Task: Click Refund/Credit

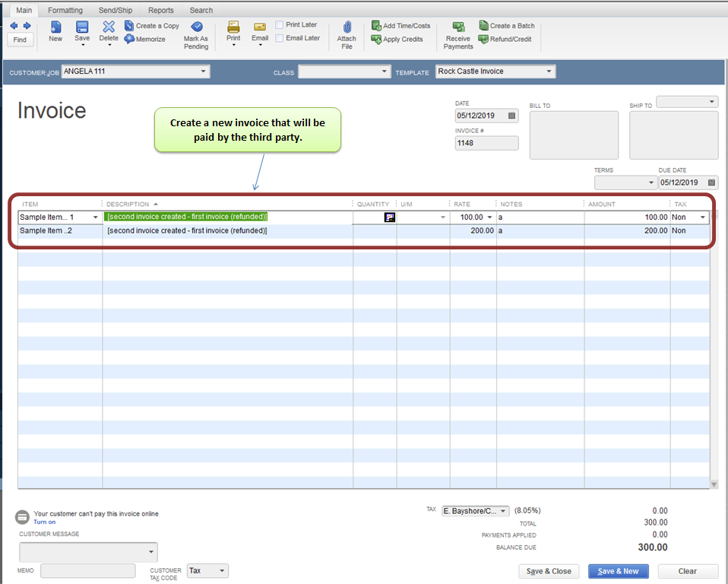Action: point(505,40)
